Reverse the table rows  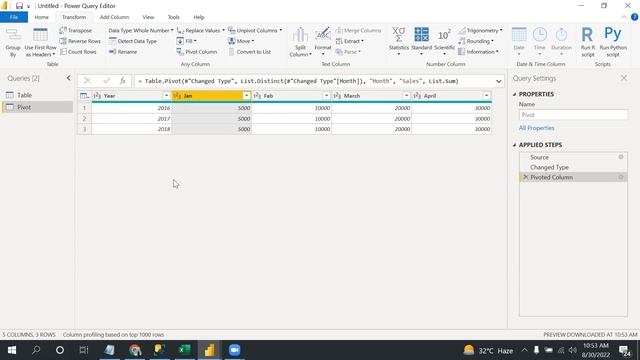(x=80, y=41)
